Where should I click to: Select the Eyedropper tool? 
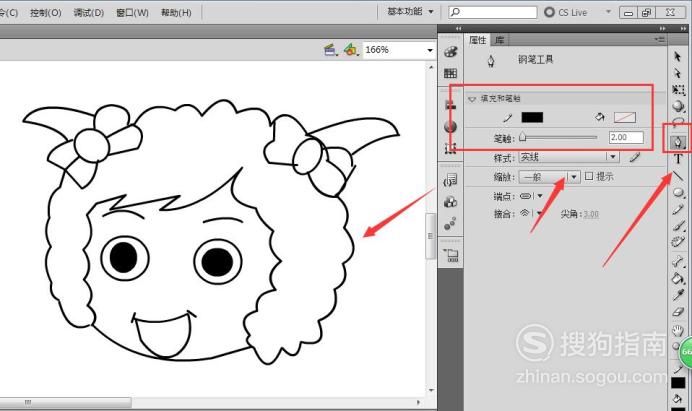point(678,295)
